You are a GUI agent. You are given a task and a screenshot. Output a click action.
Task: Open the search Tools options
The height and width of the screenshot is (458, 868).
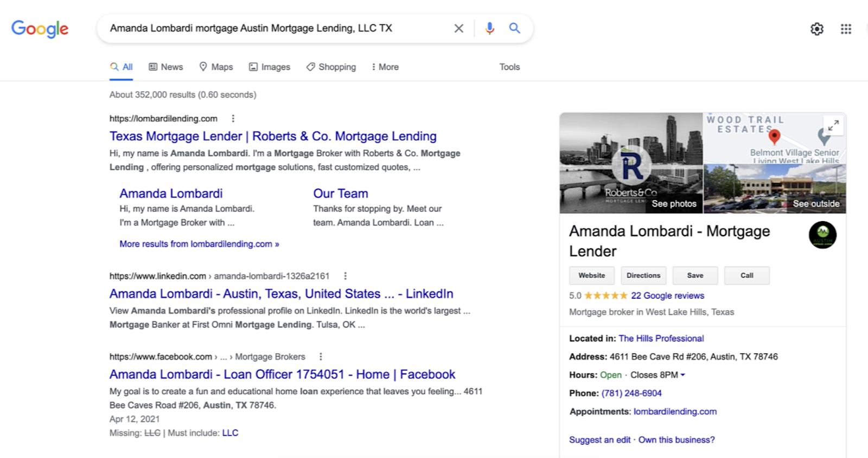click(509, 67)
